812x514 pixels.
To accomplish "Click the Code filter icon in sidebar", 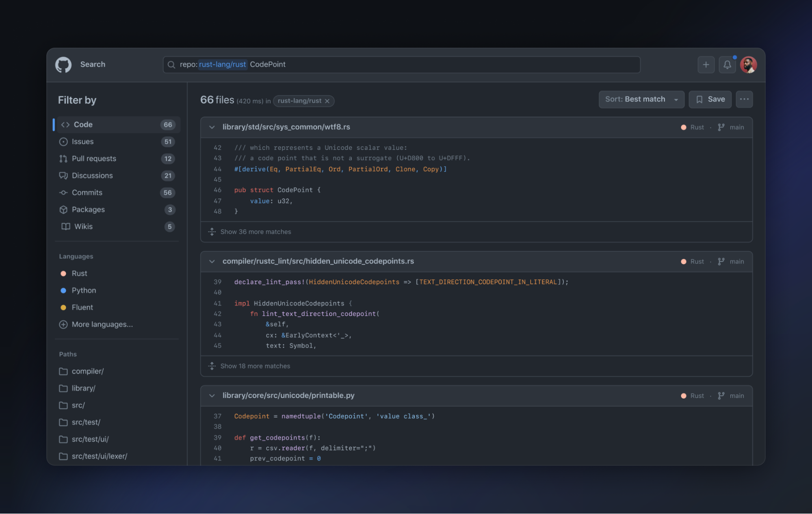I will point(65,124).
